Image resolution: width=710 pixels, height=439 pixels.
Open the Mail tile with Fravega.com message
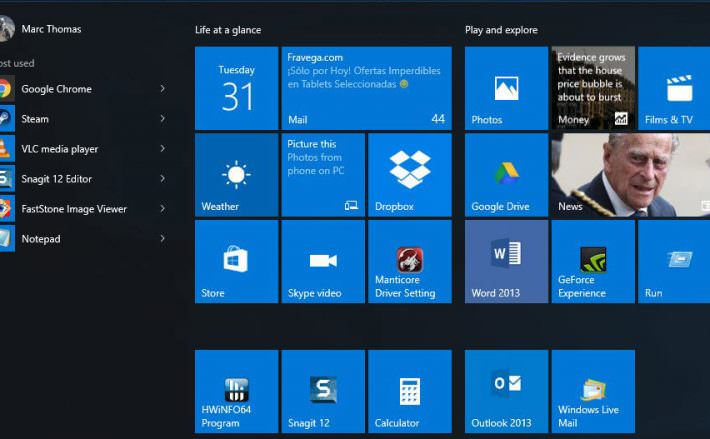tap(366, 88)
